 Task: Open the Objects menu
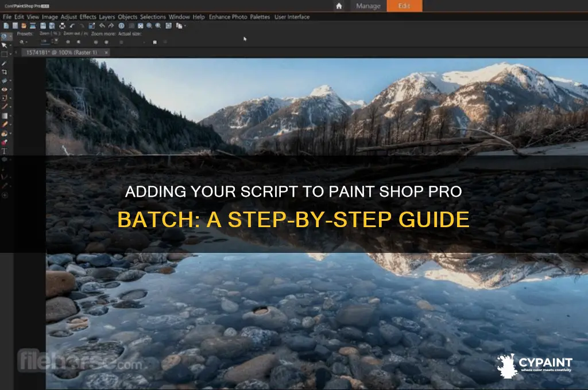(127, 17)
